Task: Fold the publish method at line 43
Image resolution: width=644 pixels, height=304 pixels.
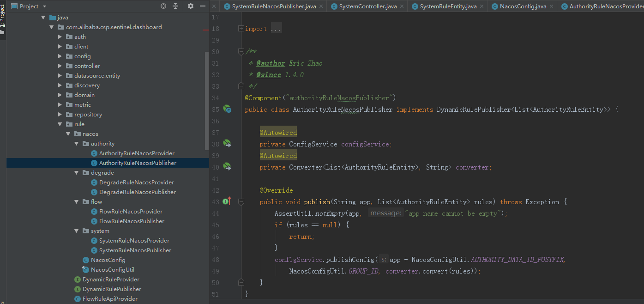Action: point(241,202)
